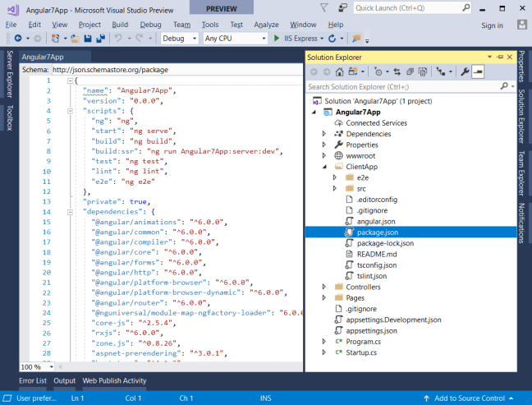The width and height of the screenshot is (532, 405).
Task: Open the Toolbox side tab
Action: 10,117
